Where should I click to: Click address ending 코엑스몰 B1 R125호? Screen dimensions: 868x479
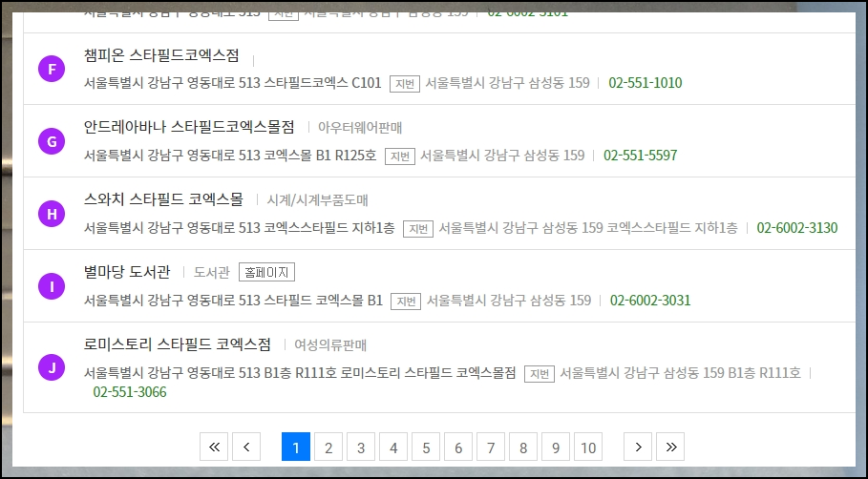click(230, 156)
